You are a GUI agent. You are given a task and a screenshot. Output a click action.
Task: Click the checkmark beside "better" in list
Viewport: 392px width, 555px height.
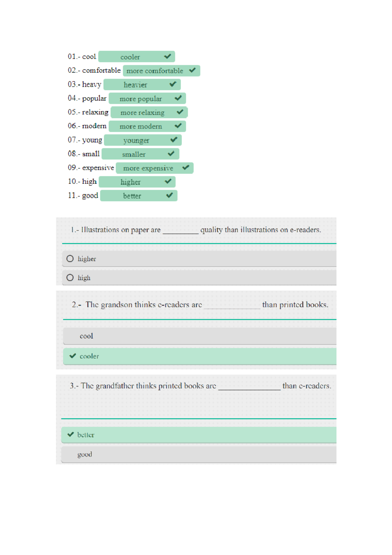pos(170,195)
